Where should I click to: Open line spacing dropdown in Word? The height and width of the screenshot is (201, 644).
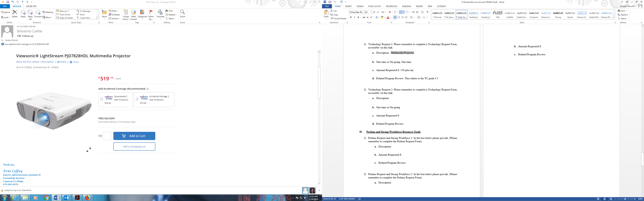[412, 17]
